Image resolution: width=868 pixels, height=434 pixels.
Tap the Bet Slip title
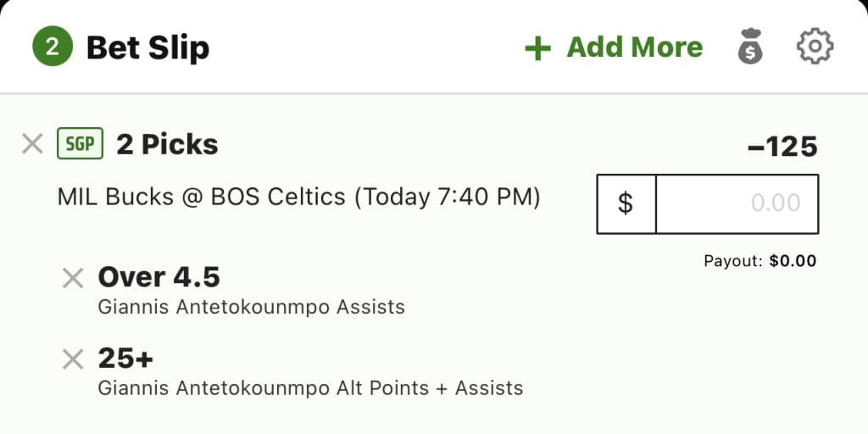point(147,47)
